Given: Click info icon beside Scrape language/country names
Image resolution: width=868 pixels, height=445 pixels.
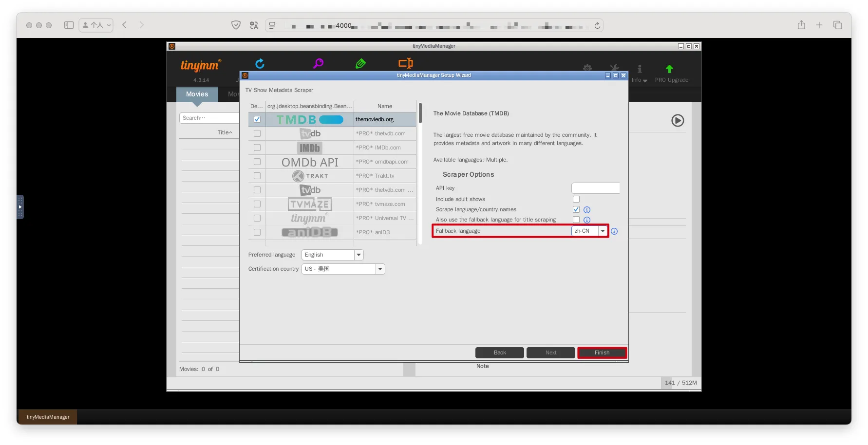Looking at the screenshot, I should pyautogui.click(x=587, y=210).
